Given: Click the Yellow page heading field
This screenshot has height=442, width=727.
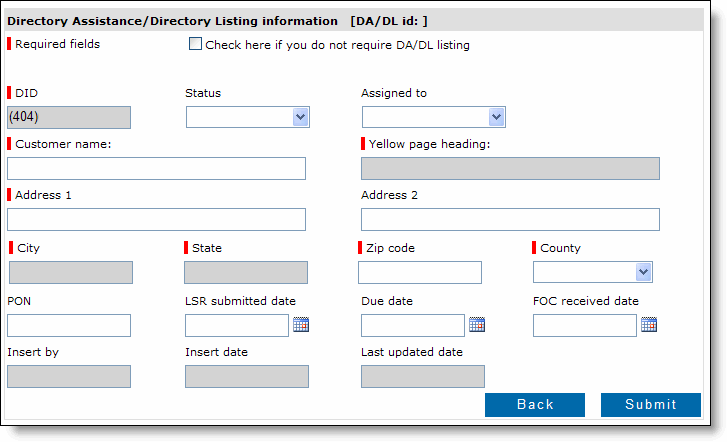Looking at the screenshot, I should pos(510,168).
